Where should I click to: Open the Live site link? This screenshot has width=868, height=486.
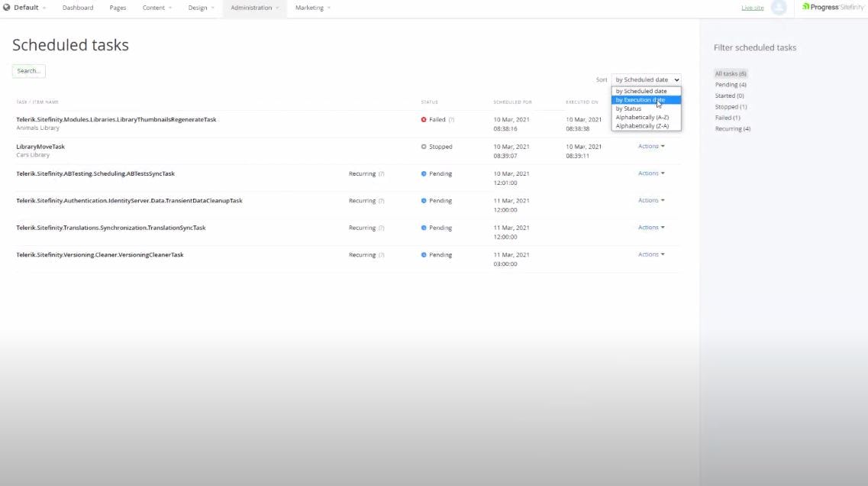(753, 7)
